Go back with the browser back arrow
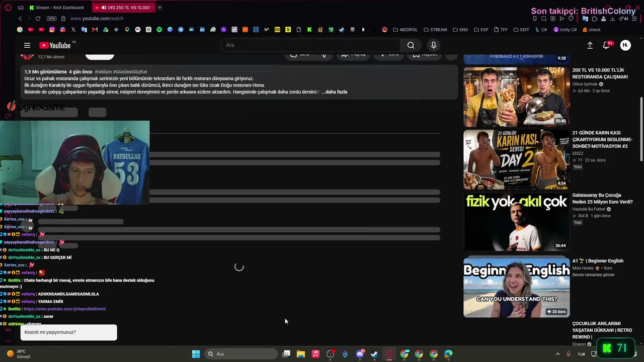Image resolution: width=644 pixels, height=362 pixels. click(20, 19)
